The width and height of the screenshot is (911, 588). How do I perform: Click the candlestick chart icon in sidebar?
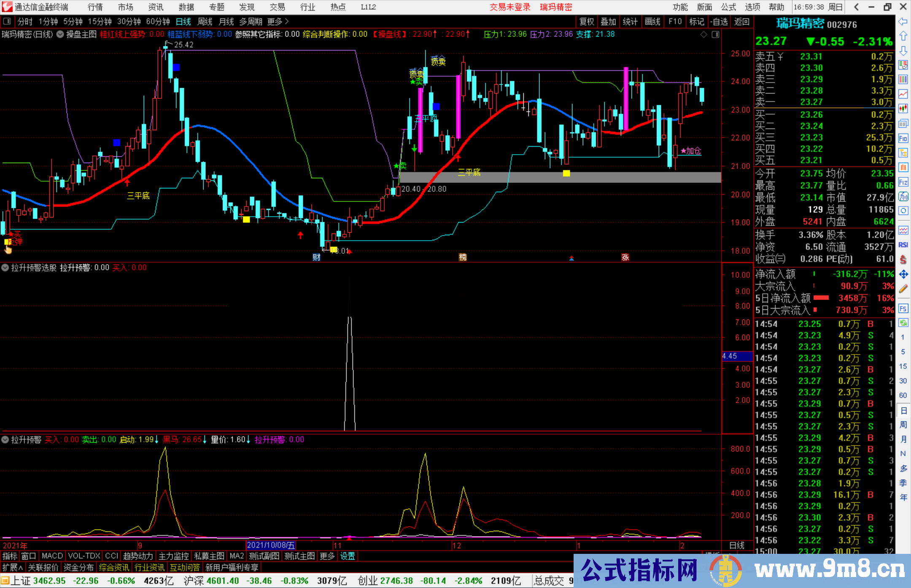tap(903, 109)
